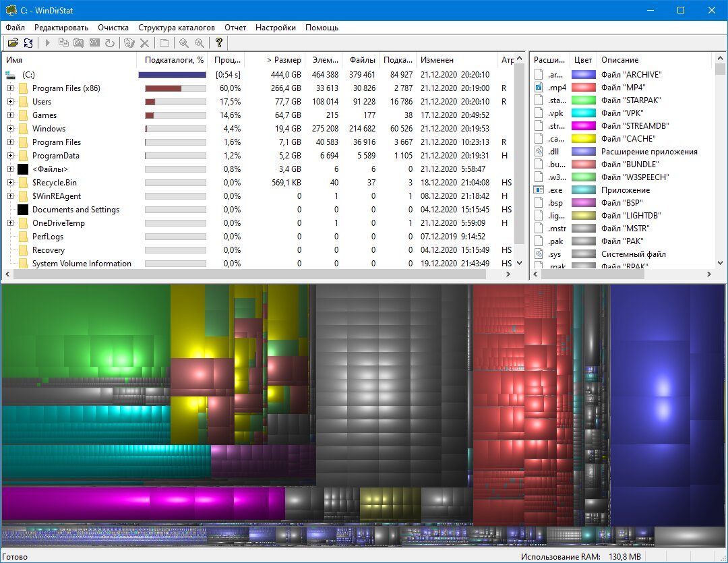This screenshot has width=728, height=563.
Task: Expand the Users folder node
Action: pos(10,102)
